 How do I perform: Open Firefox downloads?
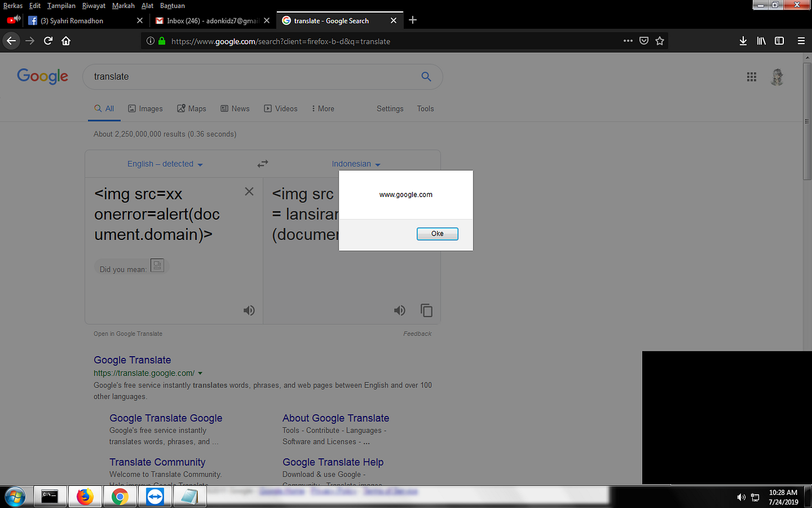[743, 41]
